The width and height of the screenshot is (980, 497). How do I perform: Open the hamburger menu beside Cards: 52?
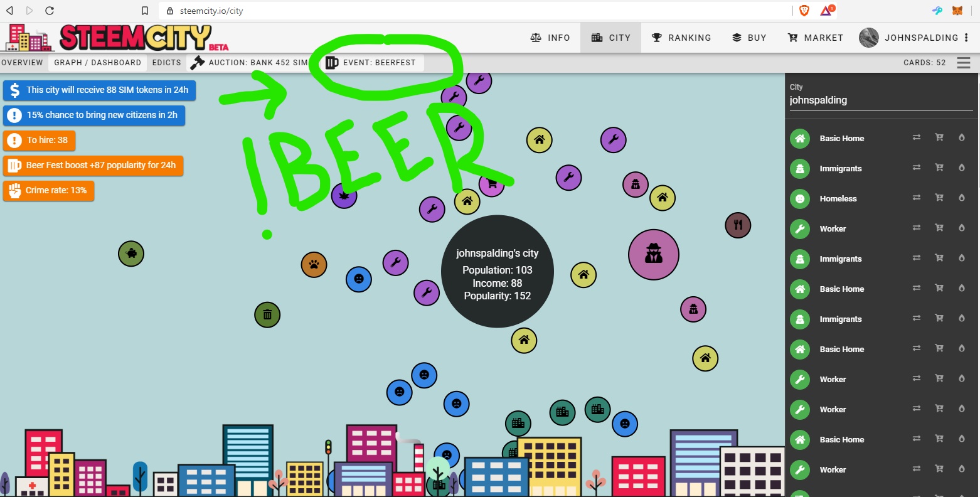(x=964, y=63)
